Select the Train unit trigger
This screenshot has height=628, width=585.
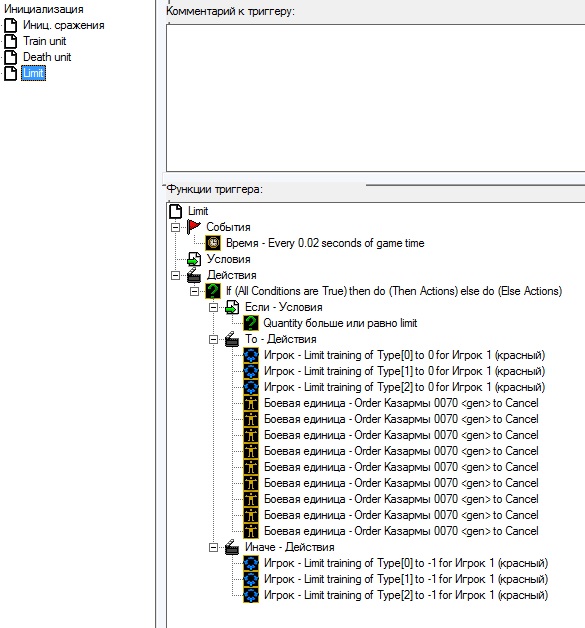pos(44,41)
